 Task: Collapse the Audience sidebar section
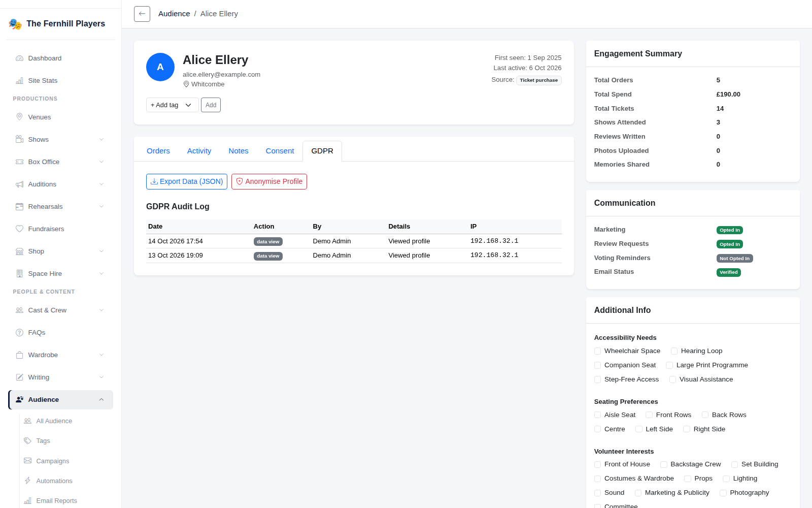pos(101,399)
